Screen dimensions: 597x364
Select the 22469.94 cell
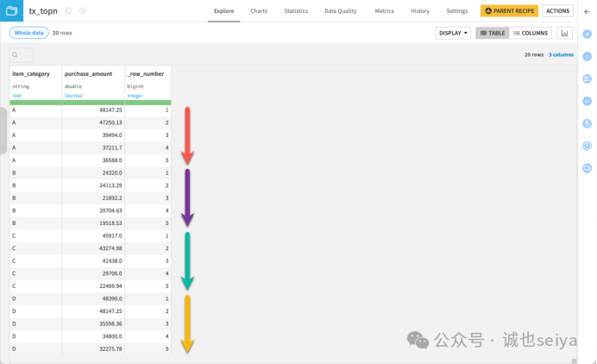pyautogui.click(x=93, y=286)
